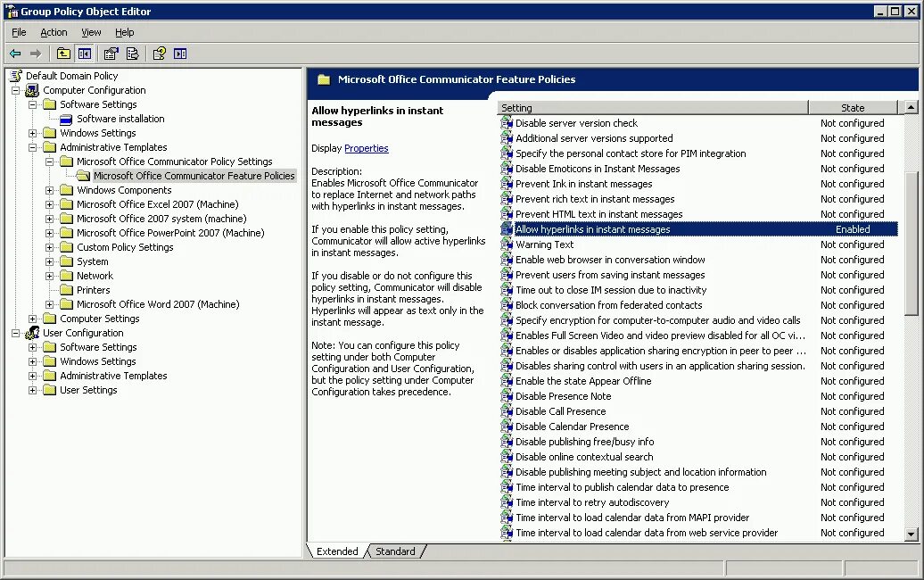924x580 pixels.
Task: Switch to the Standard tab
Action: pos(395,551)
